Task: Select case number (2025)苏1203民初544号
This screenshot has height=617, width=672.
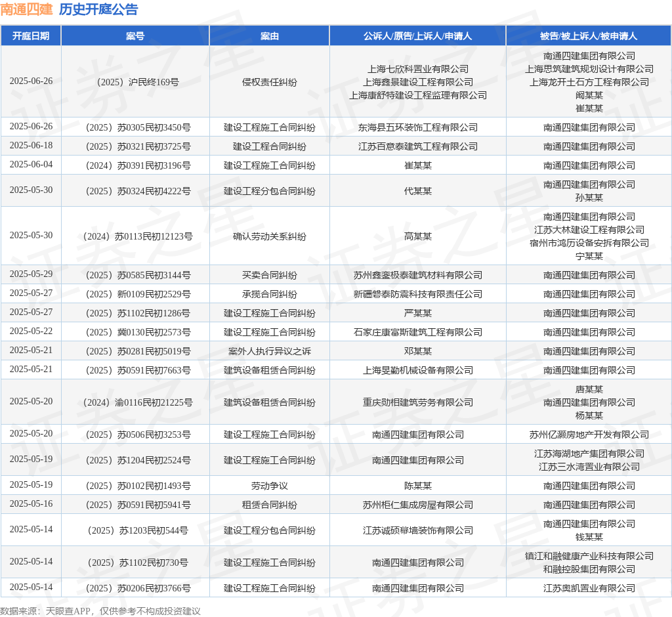Action: (138, 530)
